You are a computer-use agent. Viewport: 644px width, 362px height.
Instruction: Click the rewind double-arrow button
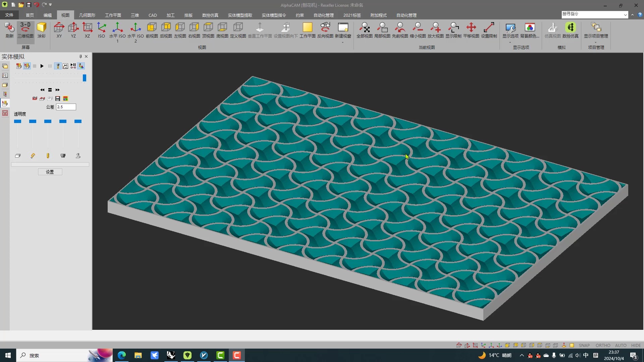pos(42,90)
